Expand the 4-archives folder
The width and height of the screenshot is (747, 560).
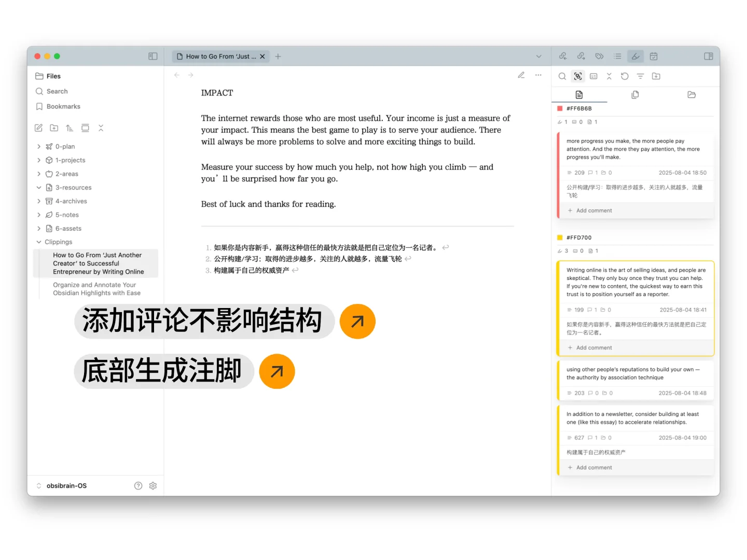coord(39,201)
